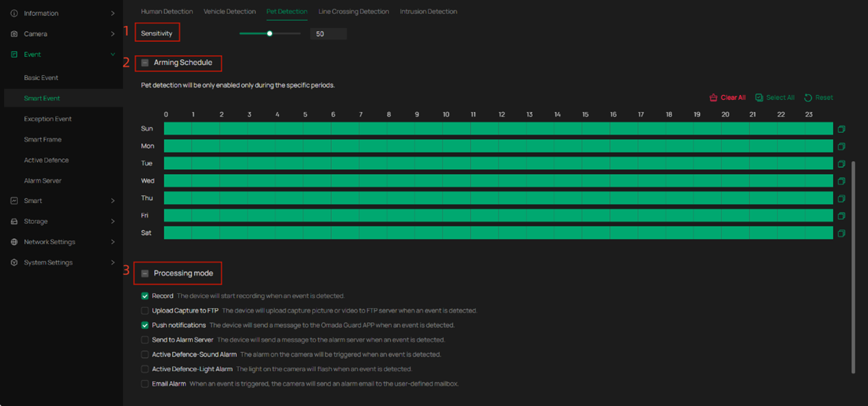This screenshot has width=868, height=406.
Task: Click the Reset text button
Action: pos(824,98)
